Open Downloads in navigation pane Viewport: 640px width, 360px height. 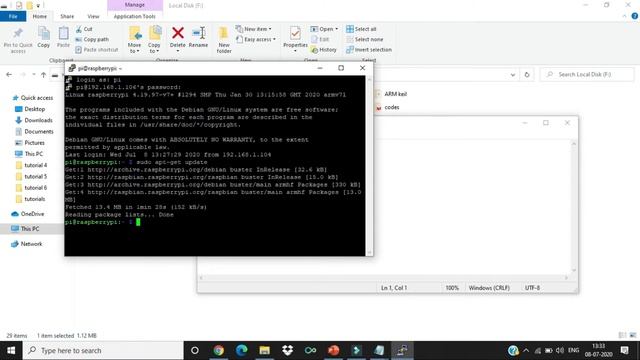pos(34,120)
